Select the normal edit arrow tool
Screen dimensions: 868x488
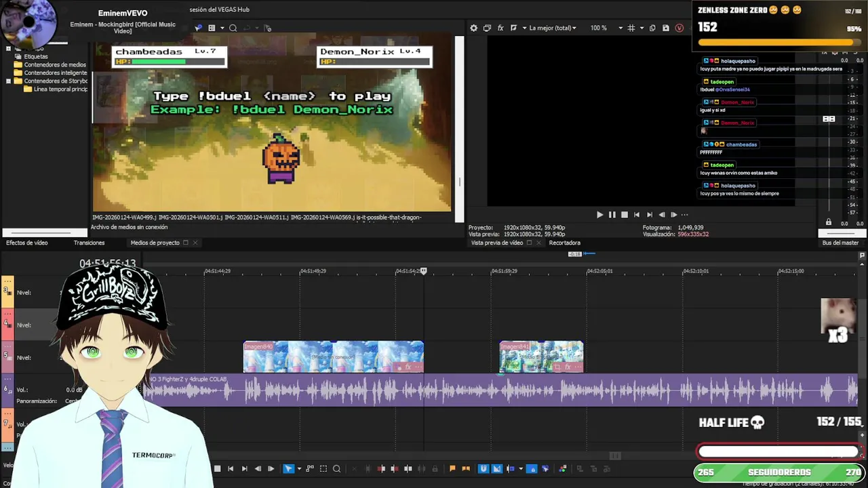288,468
